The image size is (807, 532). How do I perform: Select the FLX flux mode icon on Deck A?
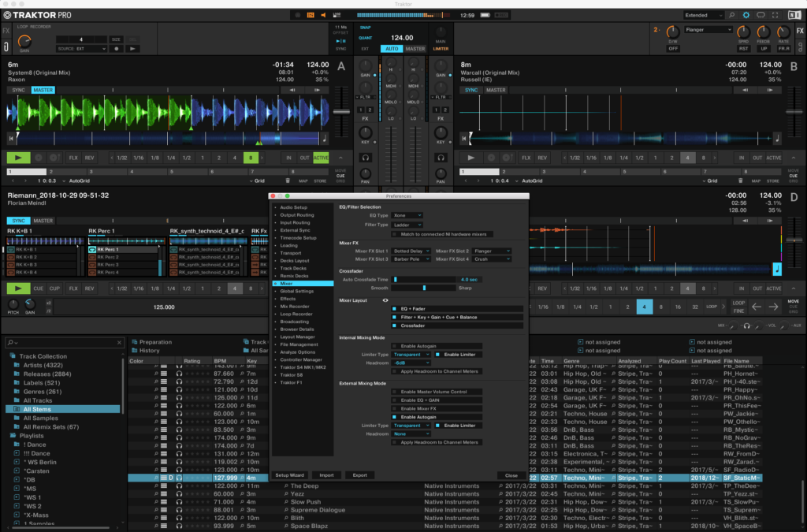[73, 158]
